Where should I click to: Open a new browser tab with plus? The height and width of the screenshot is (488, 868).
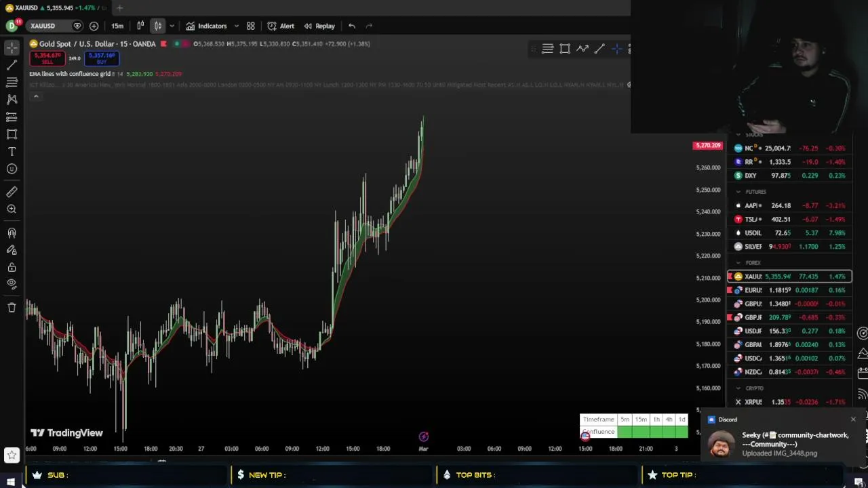(x=119, y=8)
